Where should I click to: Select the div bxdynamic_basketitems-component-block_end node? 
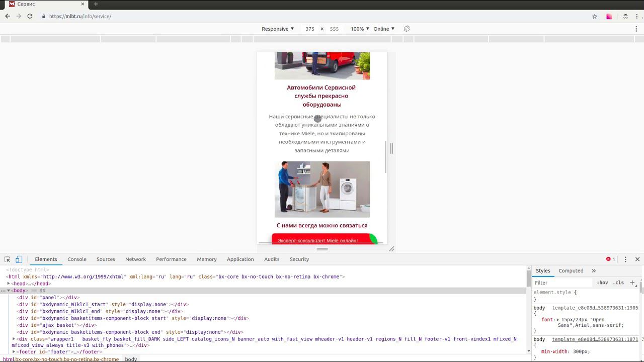point(130,332)
